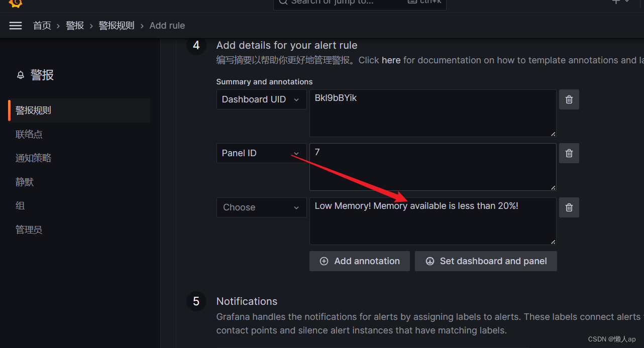Image resolution: width=644 pixels, height=348 pixels.
Task: Select 通知策略 in sidebar
Action: pyautogui.click(x=33, y=158)
